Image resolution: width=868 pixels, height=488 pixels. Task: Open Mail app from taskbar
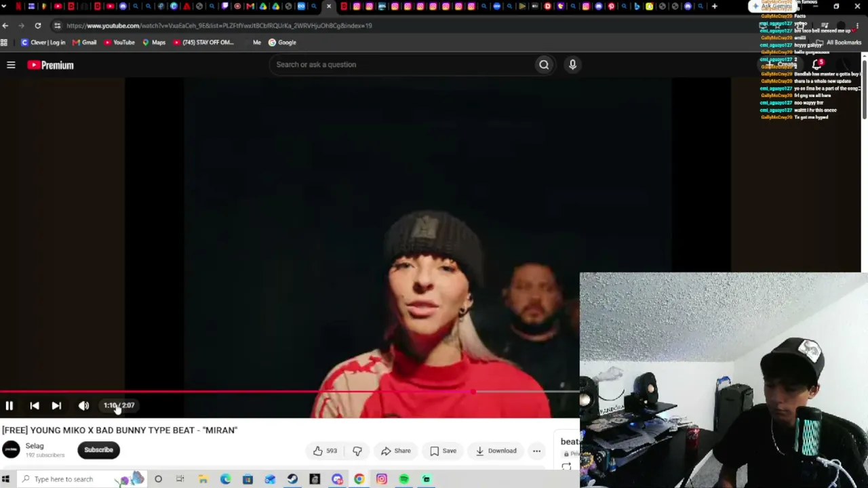point(270,479)
